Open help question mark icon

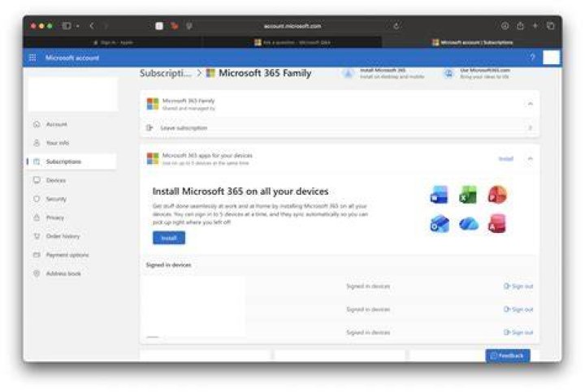pyautogui.click(x=532, y=58)
